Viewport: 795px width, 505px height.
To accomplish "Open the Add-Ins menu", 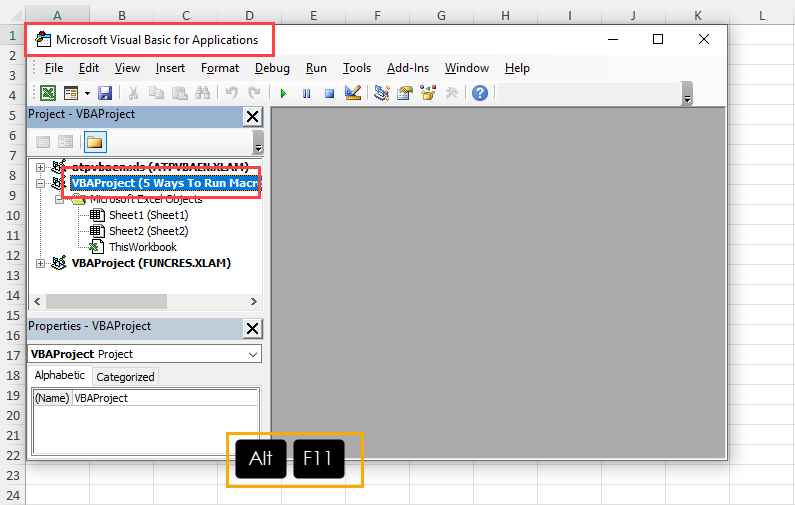I will [x=408, y=68].
